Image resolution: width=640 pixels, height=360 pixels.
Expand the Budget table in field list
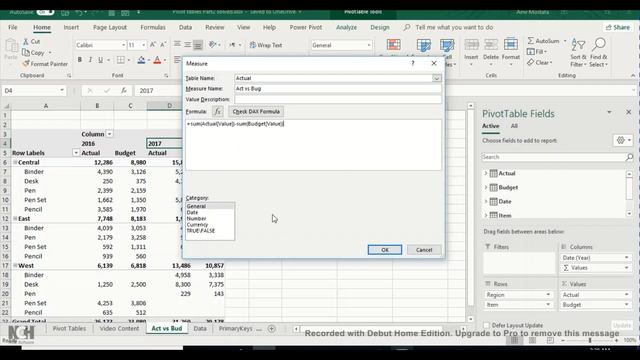tap(486, 187)
